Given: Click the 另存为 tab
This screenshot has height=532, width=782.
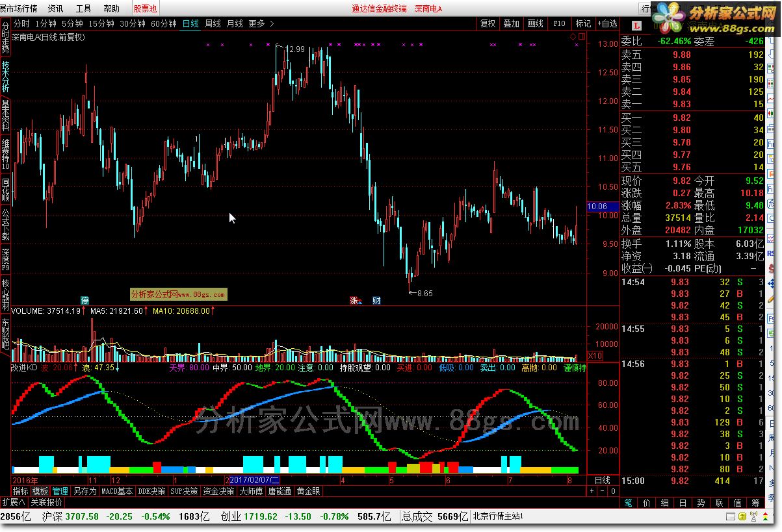Looking at the screenshot, I should pos(85,491).
